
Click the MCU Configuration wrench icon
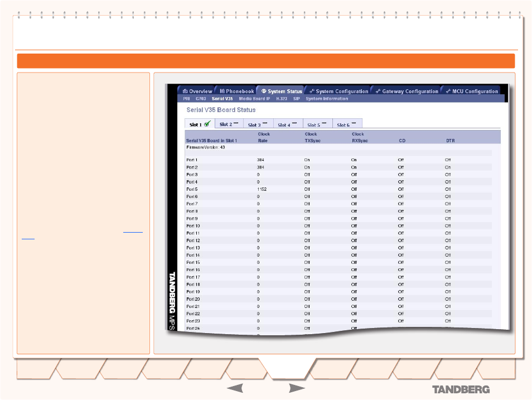tap(448, 91)
